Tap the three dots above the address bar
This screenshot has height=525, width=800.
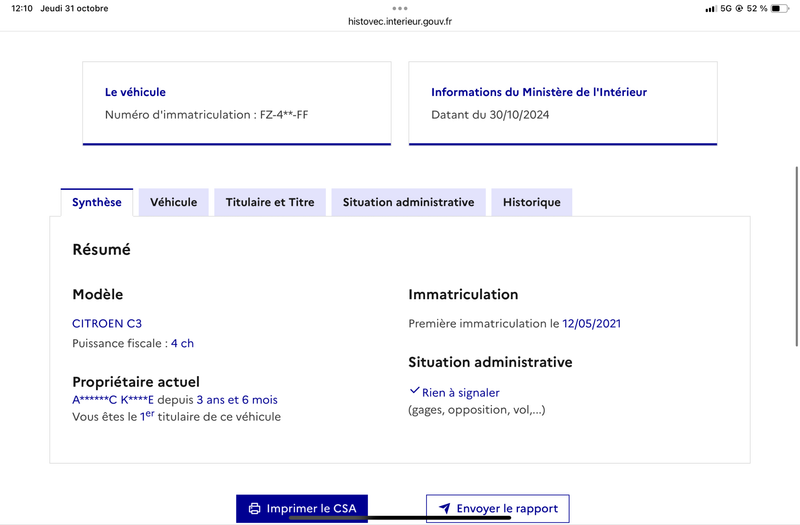coord(400,8)
